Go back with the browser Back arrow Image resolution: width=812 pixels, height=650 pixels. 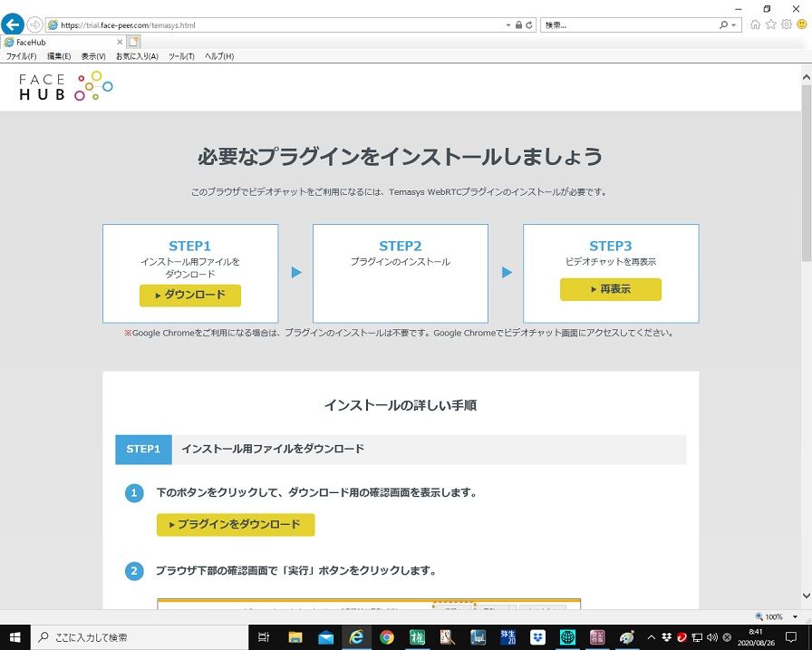click(x=13, y=24)
